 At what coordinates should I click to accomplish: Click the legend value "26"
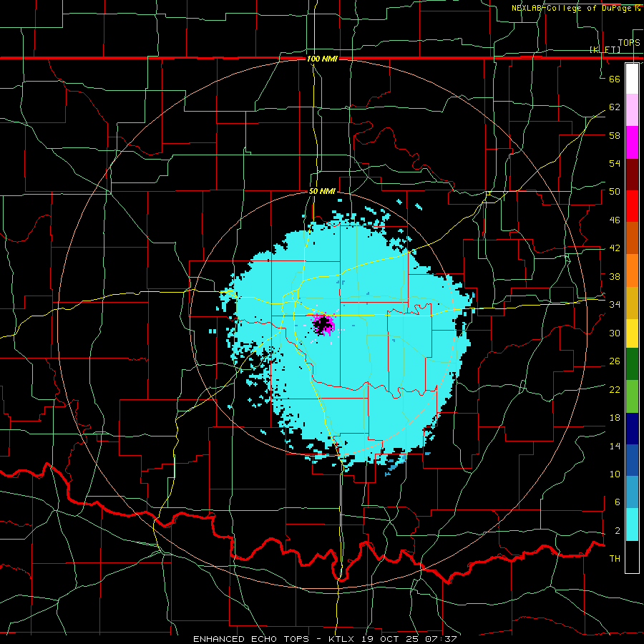(615, 361)
